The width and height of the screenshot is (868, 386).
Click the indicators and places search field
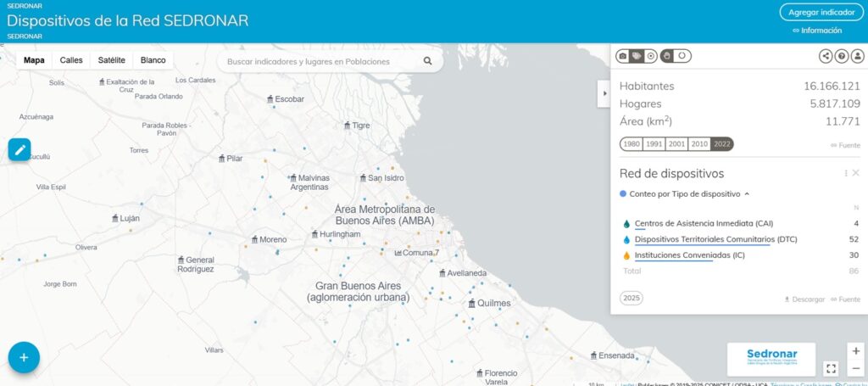click(x=322, y=61)
